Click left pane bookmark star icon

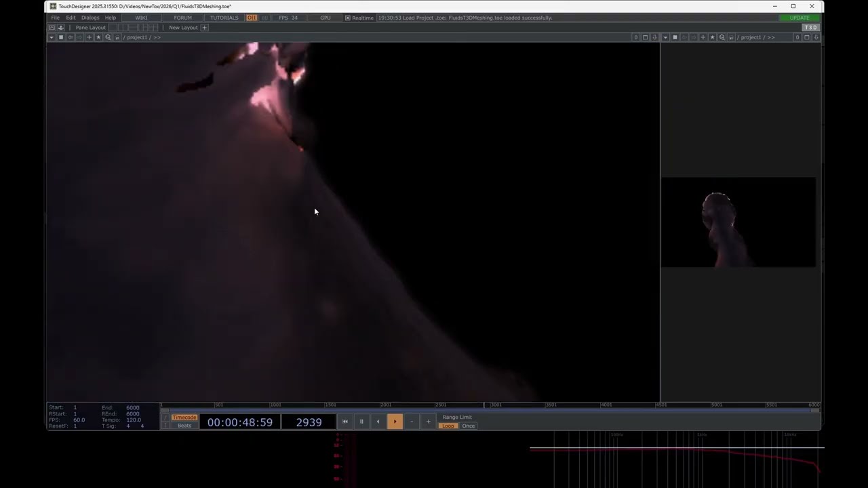[98, 37]
